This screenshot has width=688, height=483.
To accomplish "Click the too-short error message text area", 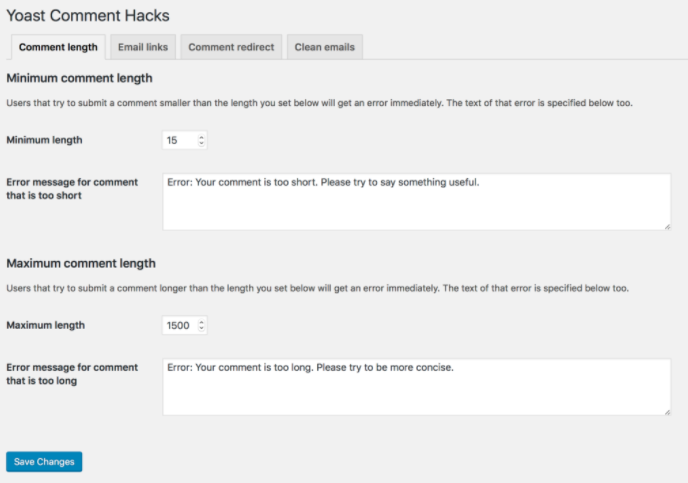I will click(x=416, y=202).
